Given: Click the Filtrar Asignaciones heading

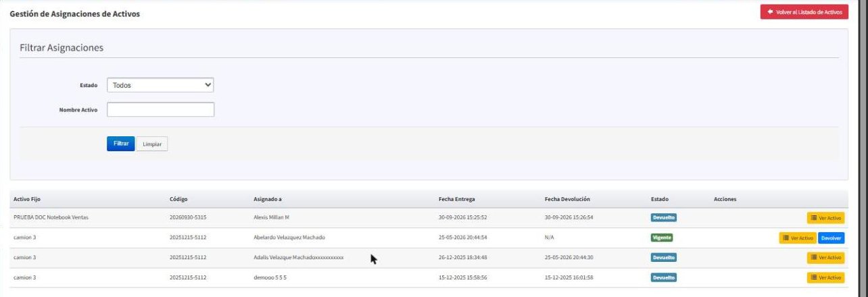Looking at the screenshot, I should (62, 48).
